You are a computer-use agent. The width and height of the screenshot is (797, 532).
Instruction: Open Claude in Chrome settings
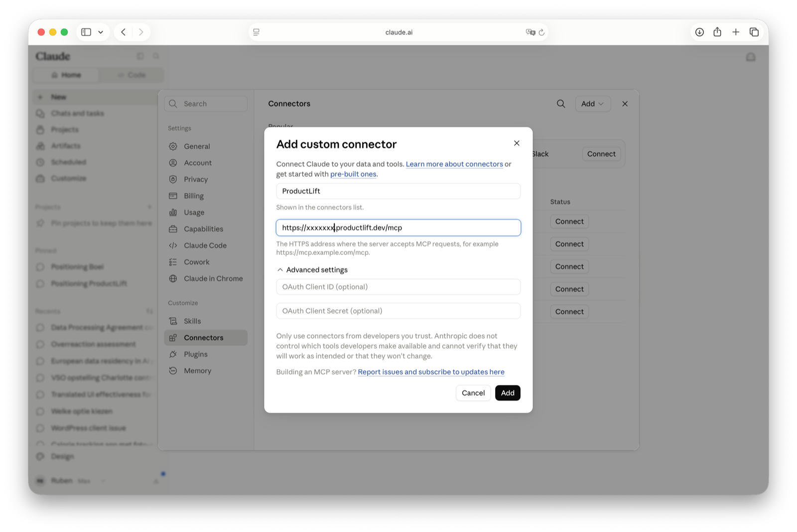[206, 278]
